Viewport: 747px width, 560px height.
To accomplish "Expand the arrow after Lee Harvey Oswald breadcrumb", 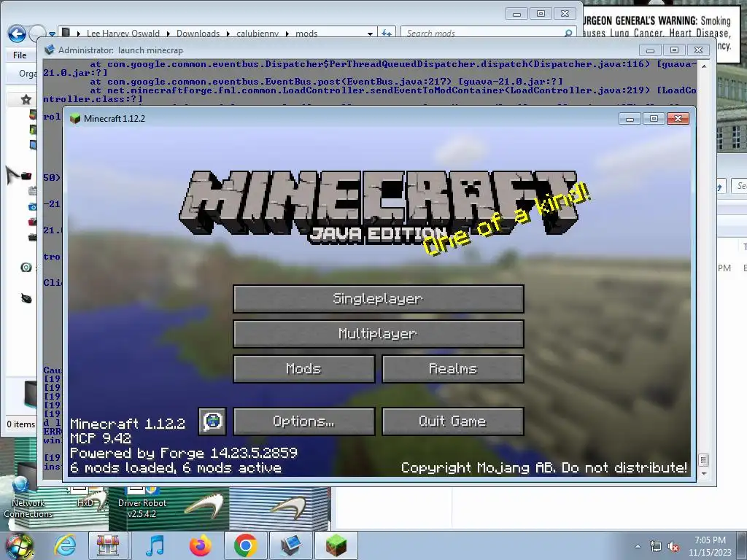I will [x=169, y=34].
